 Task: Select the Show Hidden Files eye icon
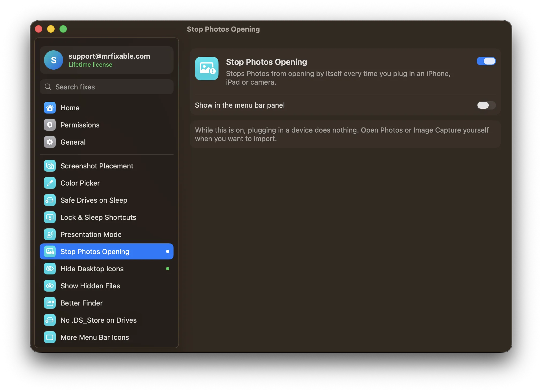coord(50,286)
